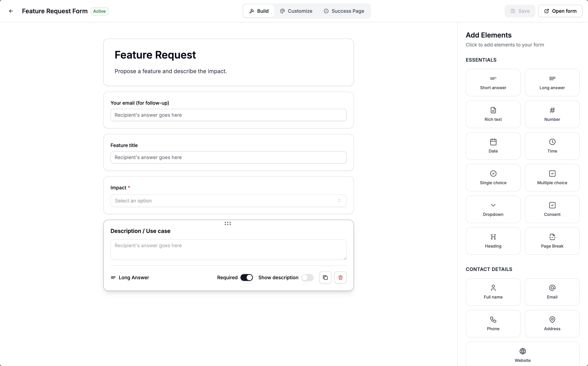588x366 pixels.
Task: Insert a Full name contact field
Action: (x=493, y=292)
